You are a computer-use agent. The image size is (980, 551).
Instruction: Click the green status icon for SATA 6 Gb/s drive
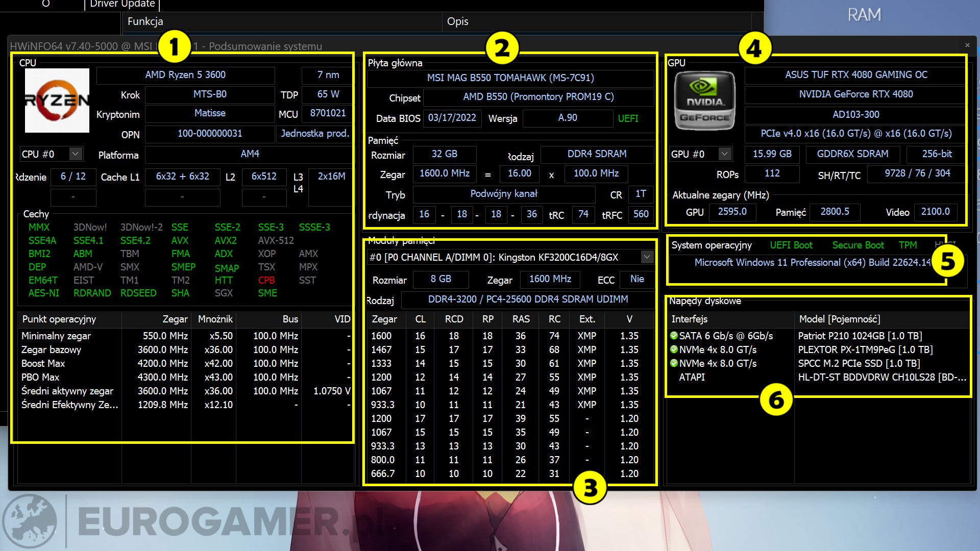[674, 336]
